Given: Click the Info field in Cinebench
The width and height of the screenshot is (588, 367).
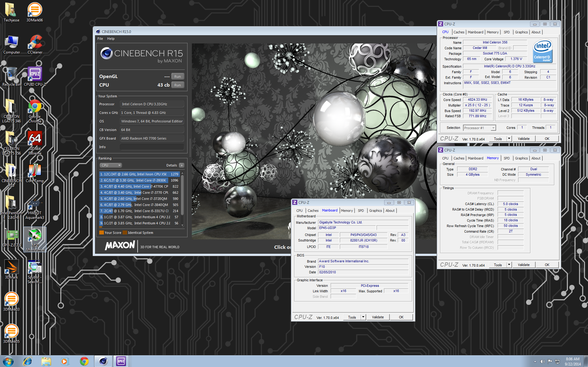Looking at the screenshot, I should pyautogui.click(x=152, y=147).
